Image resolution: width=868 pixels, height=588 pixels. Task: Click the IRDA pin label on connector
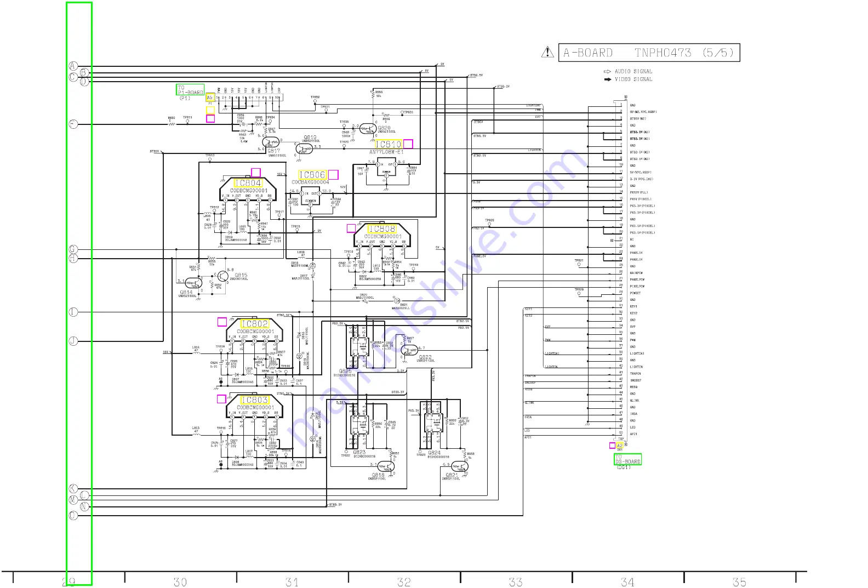click(x=633, y=414)
